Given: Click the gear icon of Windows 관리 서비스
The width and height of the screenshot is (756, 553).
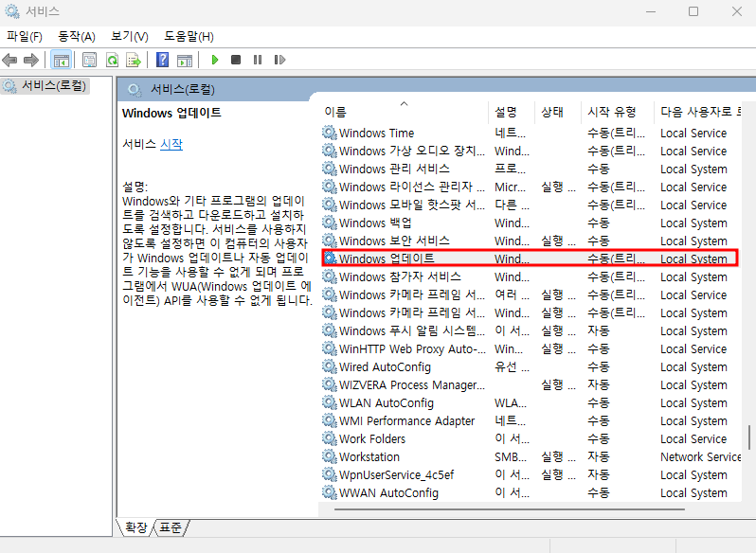Looking at the screenshot, I should (330, 169).
